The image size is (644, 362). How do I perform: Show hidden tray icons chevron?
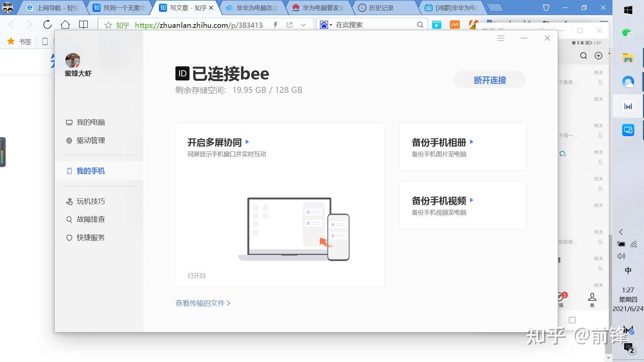(x=621, y=232)
